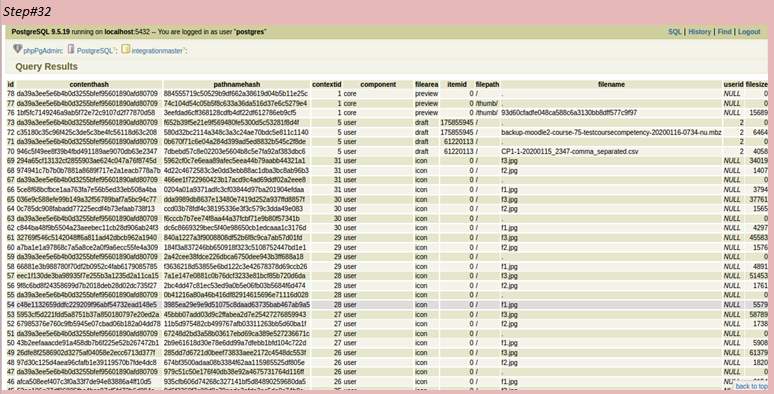Open the Find link
This screenshot has height=394, width=774.
coord(724,32)
